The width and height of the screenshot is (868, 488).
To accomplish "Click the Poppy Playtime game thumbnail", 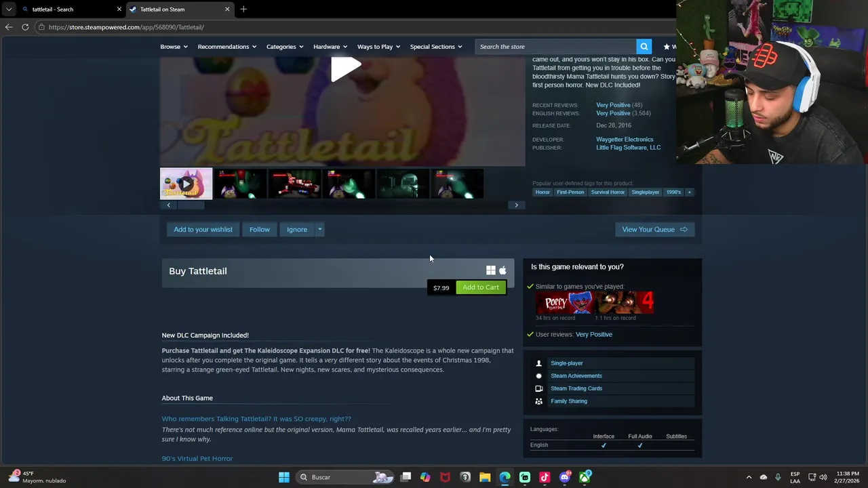I will 564,302.
